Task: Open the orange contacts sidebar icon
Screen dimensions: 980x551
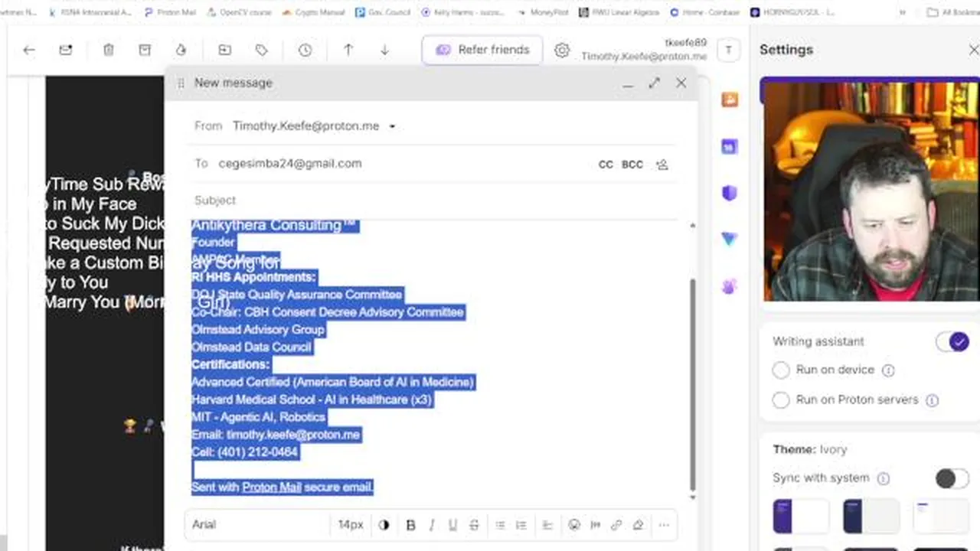Action: pyautogui.click(x=730, y=99)
